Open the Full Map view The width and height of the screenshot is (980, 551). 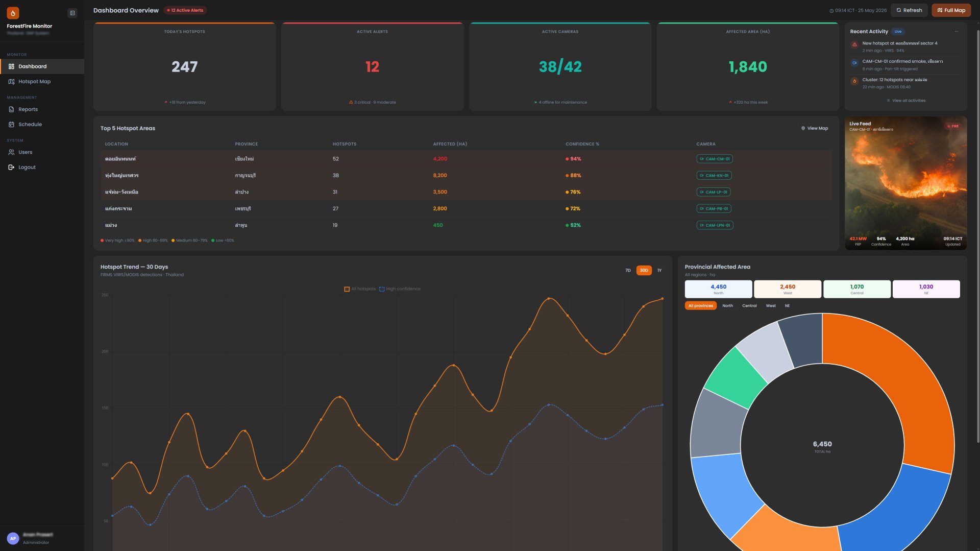(951, 10)
